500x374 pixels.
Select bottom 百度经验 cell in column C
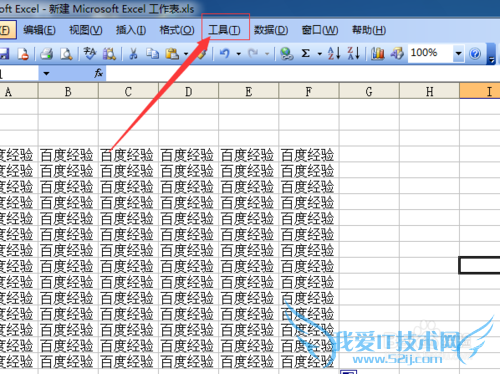tap(128, 361)
